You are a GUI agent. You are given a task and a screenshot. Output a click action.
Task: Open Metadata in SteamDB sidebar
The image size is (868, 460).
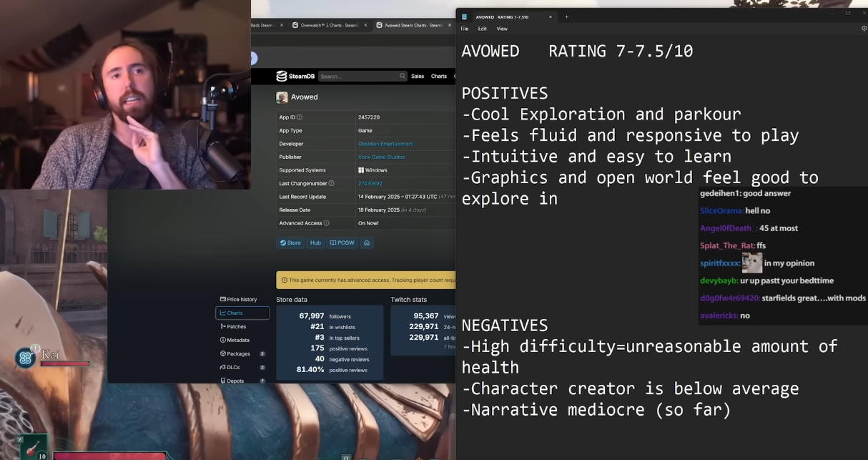click(x=242, y=340)
